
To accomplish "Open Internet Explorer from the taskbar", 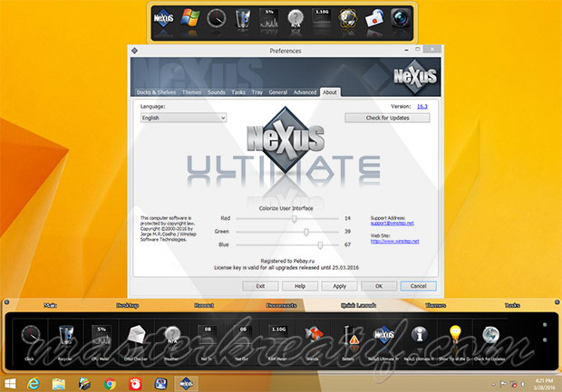I will coord(34,384).
